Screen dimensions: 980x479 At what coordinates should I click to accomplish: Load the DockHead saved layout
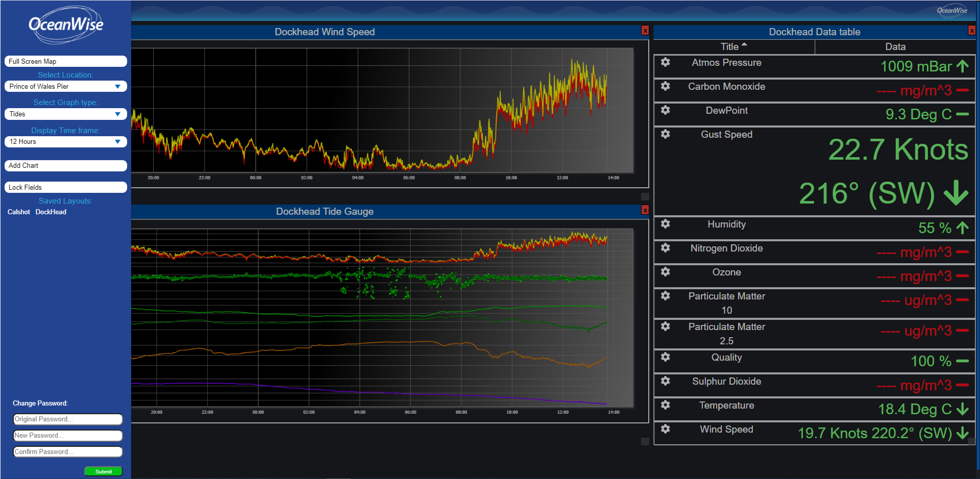click(x=51, y=212)
